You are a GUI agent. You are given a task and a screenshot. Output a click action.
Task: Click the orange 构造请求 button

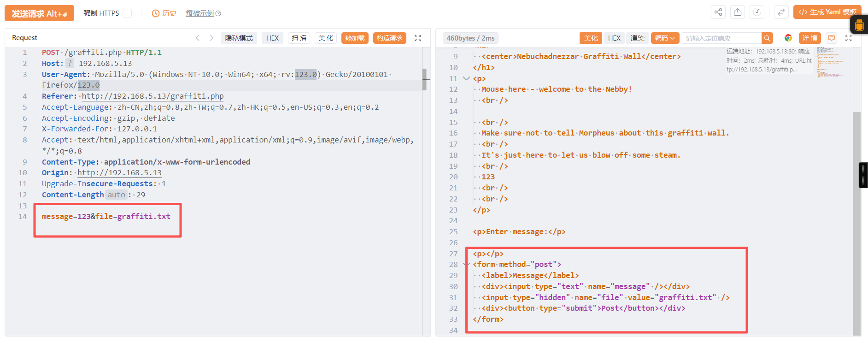[389, 38]
